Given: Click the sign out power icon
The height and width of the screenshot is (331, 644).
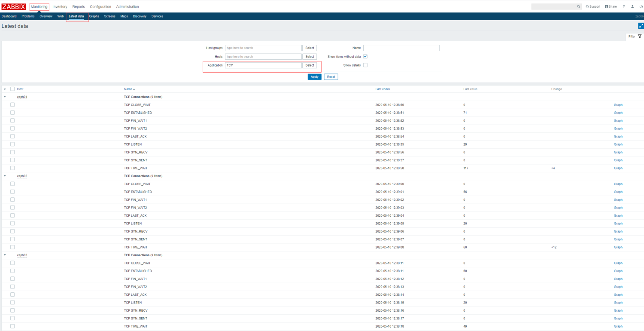Looking at the screenshot, I should point(641,7).
